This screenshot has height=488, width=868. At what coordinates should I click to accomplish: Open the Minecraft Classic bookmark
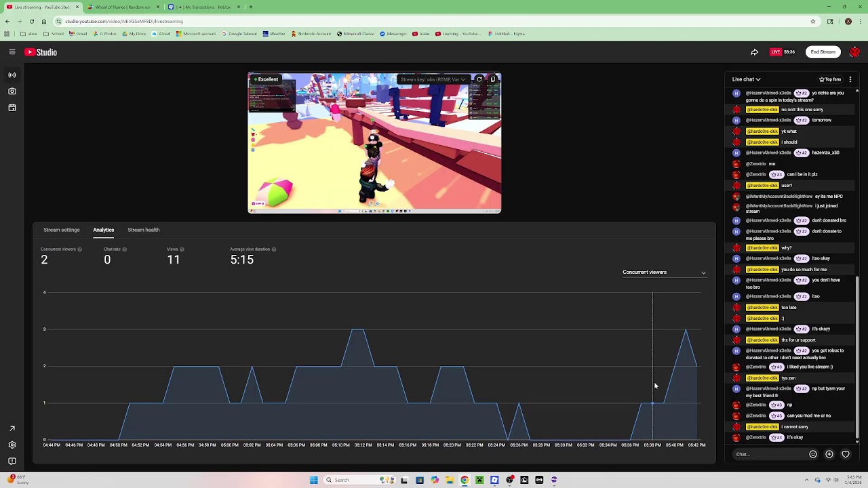[355, 34]
